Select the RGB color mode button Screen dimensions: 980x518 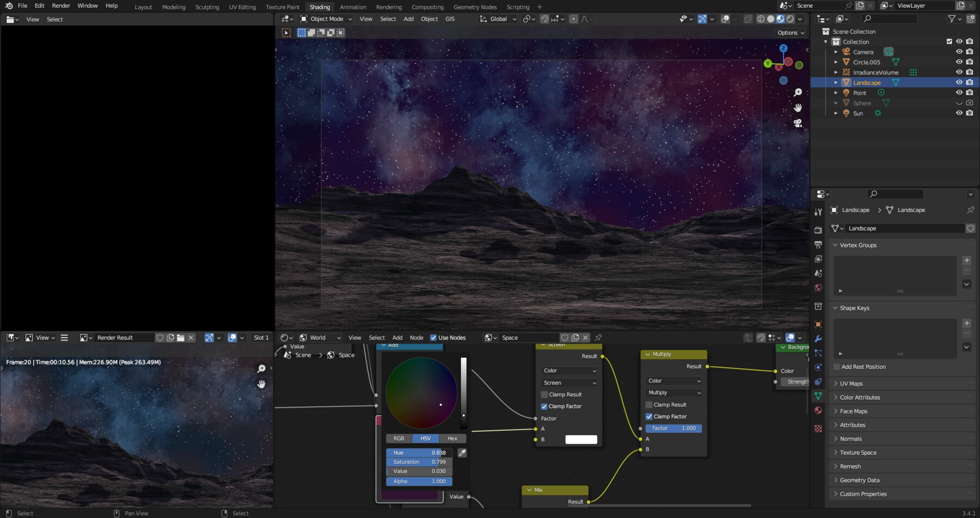pos(399,438)
